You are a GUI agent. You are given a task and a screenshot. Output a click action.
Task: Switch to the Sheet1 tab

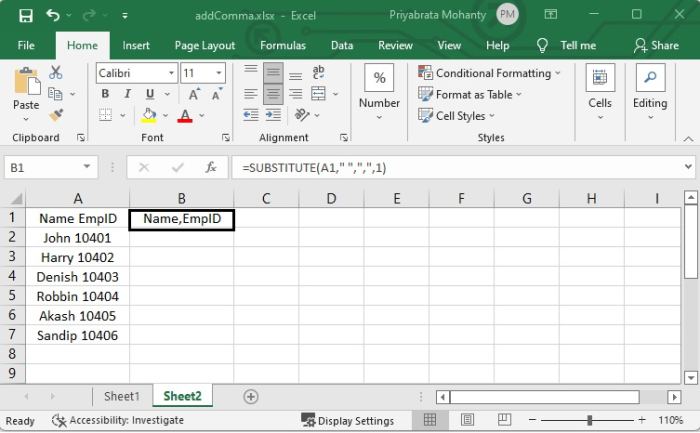pyautogui.click(x=122, y=396)
